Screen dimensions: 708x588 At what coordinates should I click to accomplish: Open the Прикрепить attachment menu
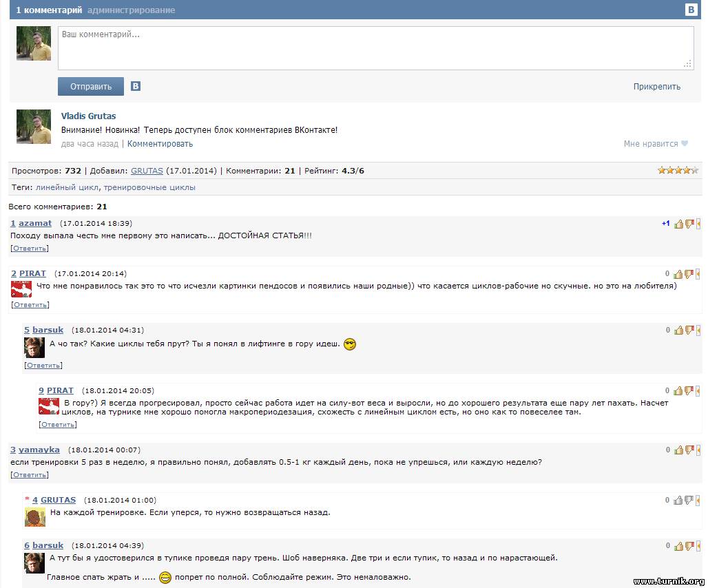click(x=656, y=87)
